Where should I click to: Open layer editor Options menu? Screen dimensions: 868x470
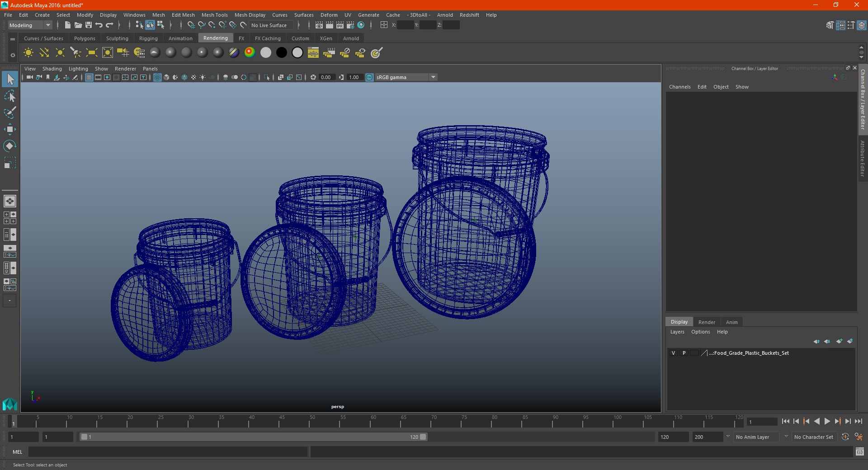[x=700, y=332]
